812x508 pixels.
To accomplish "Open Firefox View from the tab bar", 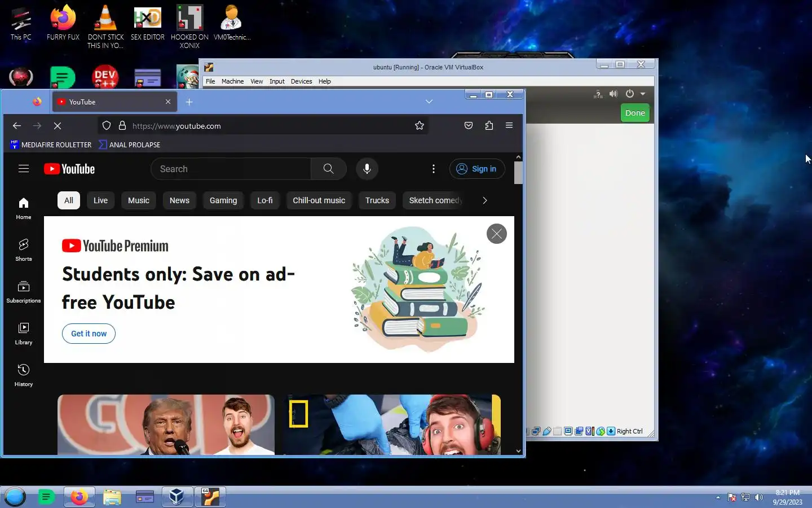I will point(37,102).
